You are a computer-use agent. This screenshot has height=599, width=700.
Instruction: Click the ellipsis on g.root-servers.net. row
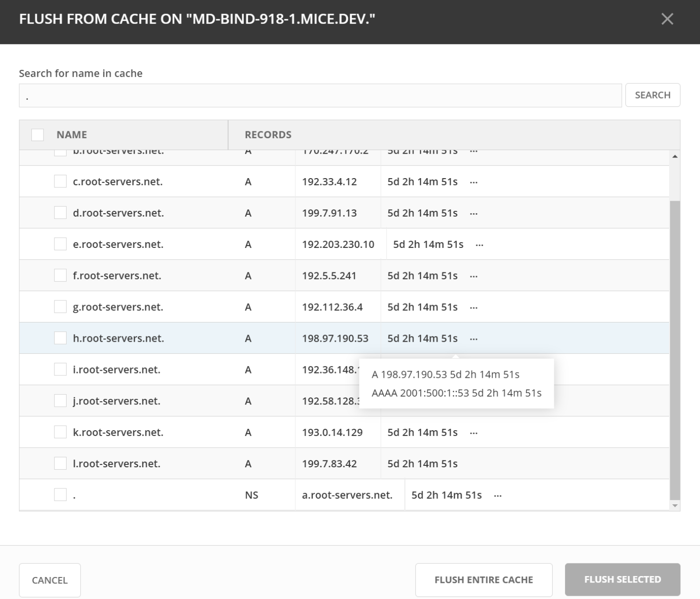pyautogui.click(x=474, y=308)
